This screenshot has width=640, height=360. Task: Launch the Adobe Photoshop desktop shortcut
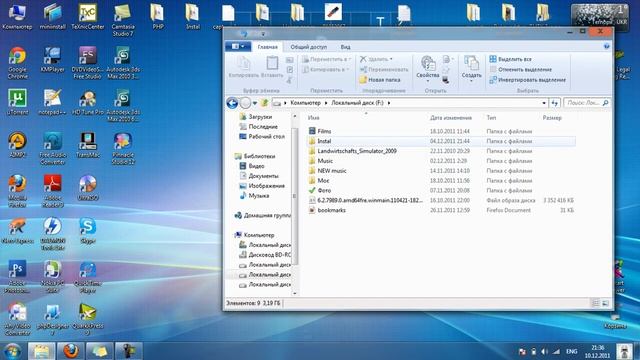click(17, 276)
